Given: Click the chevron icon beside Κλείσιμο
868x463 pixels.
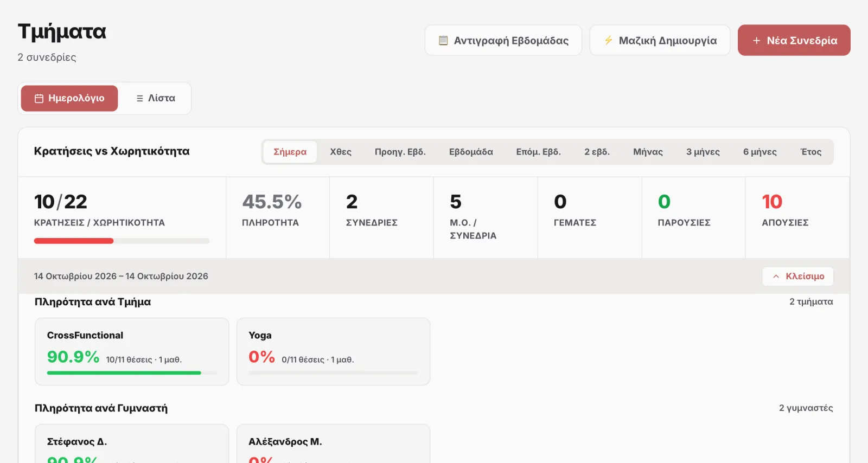Looking at the screenshot, I should click(776, 276).
